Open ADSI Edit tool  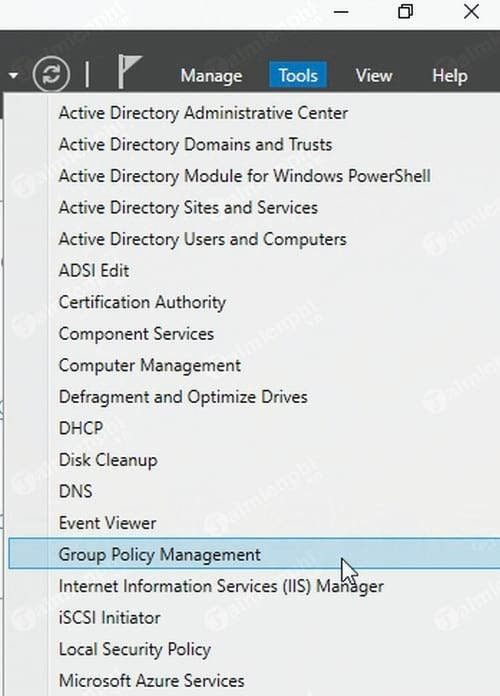pyautogui.click(x=94, y=270)
